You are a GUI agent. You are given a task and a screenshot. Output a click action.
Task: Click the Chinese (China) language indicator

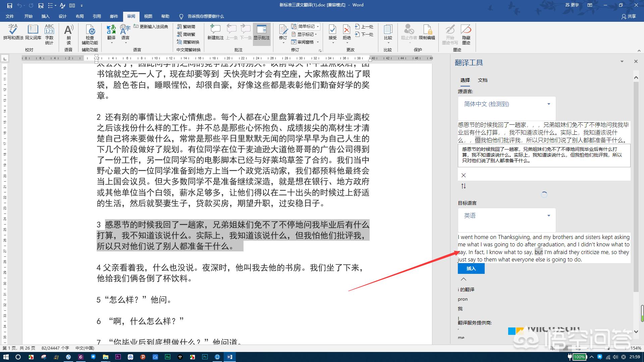85,348
